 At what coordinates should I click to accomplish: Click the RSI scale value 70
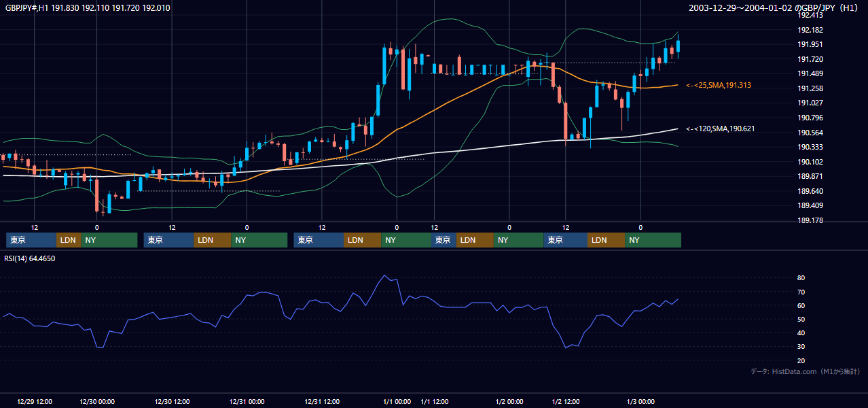pyautogui.click(x=801, y=292)
